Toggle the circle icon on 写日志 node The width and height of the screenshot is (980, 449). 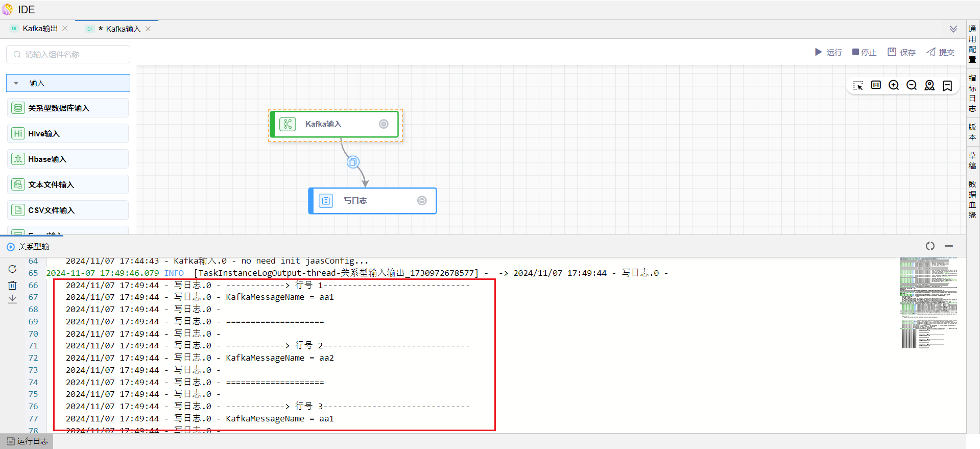click(x=422, y=201)
